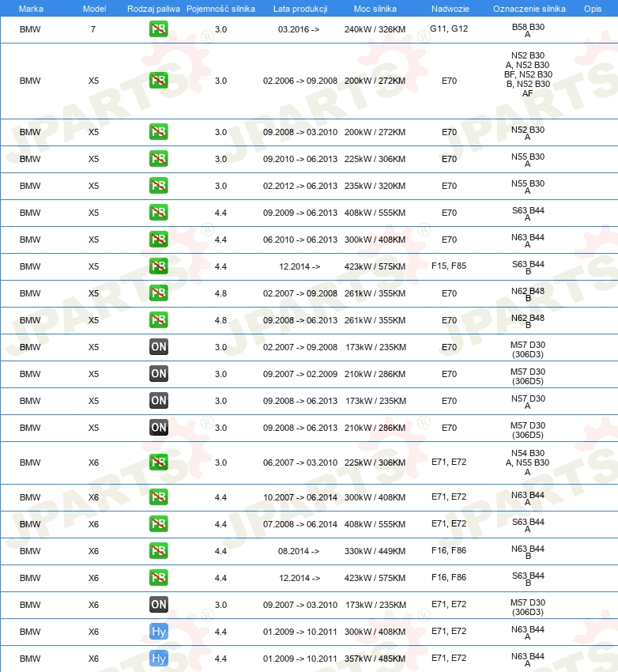Click petrol icon in X5 S63 B44 A row

[159, 213]
